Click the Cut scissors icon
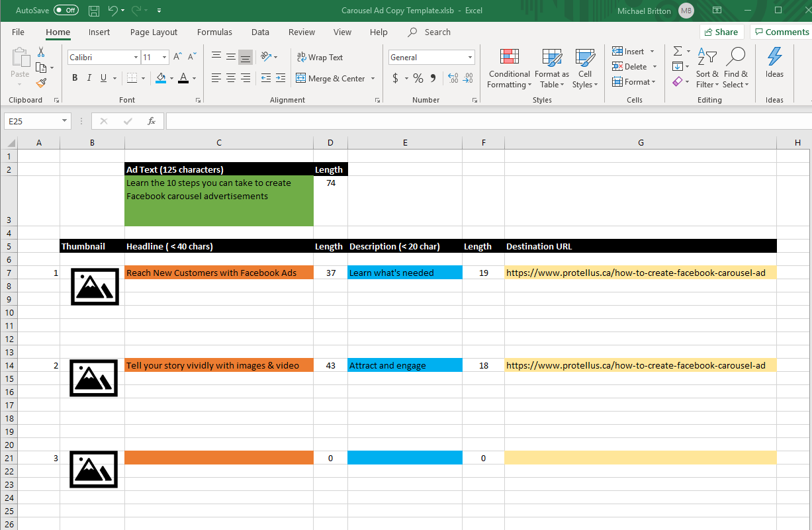This screenshot has width=812, height=530. coord(41,52)
